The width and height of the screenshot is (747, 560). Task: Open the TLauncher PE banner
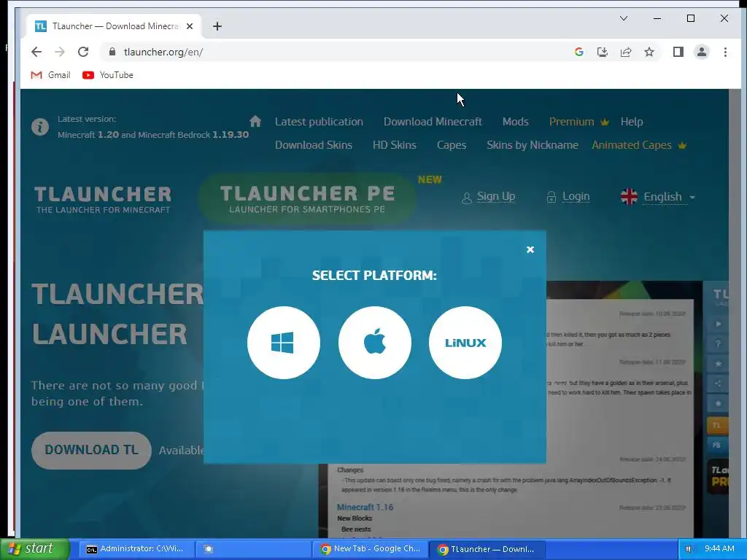[307, 198]
